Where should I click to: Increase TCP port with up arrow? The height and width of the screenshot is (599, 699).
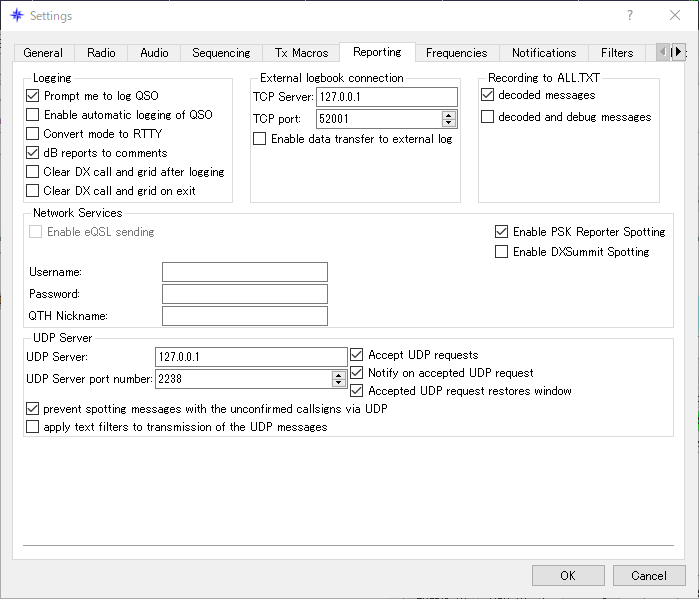click(x=449, y=115)
